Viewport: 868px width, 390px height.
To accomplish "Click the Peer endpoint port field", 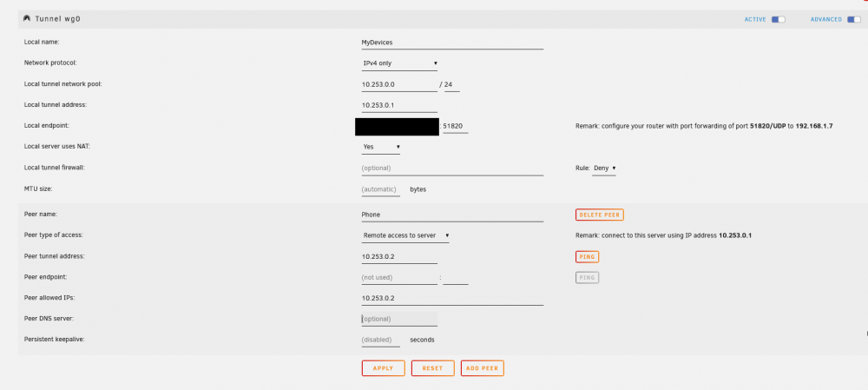I will [x=456, y=278].
